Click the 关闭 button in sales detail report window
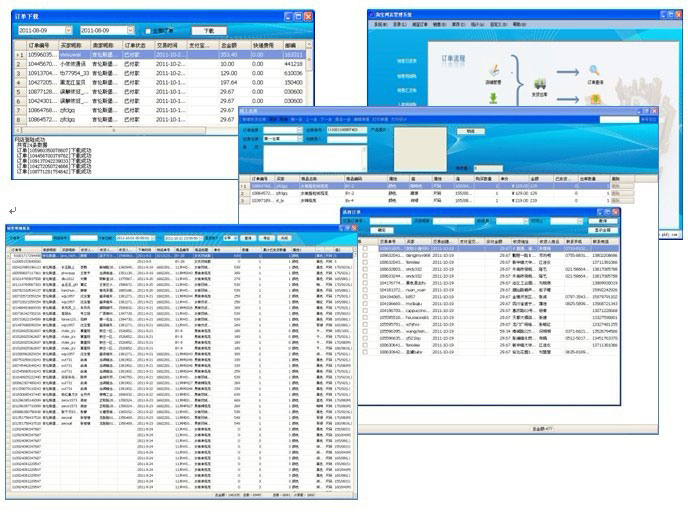 click(x=284, y=238)
